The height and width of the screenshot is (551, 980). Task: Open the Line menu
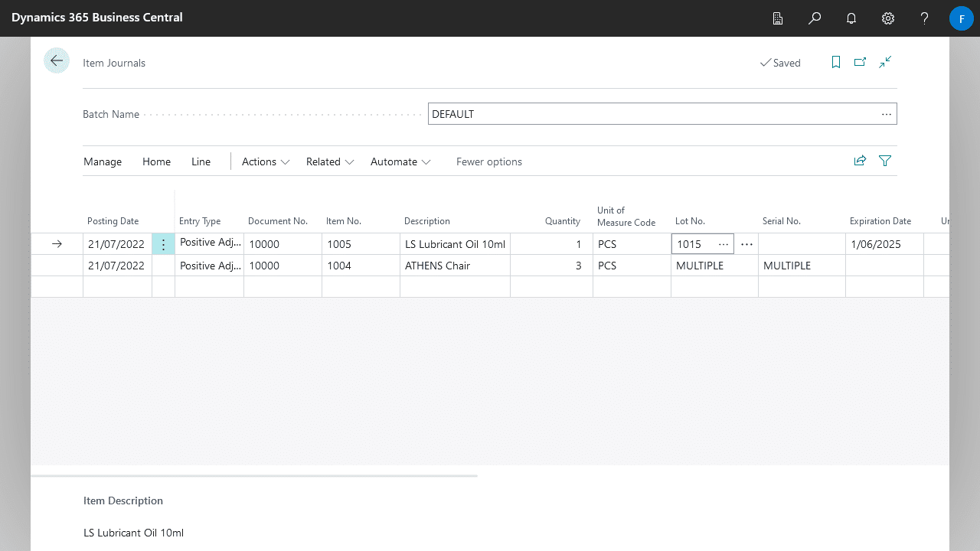coord(201,161)
